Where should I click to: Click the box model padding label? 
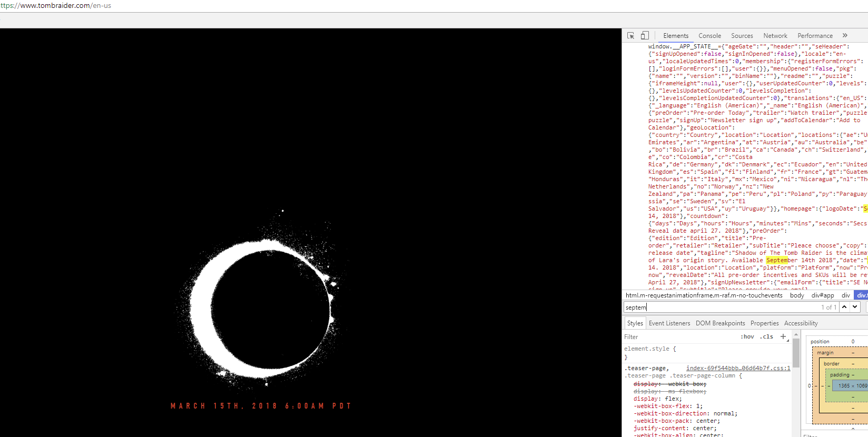click(x=840, y=375)
